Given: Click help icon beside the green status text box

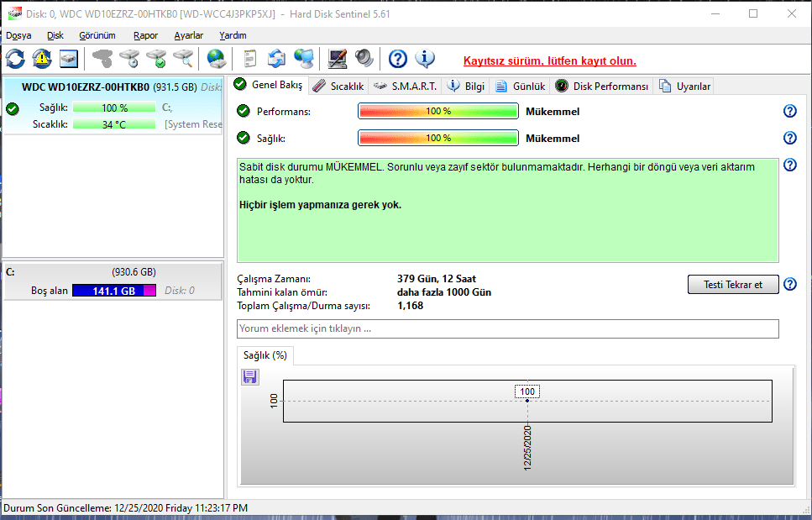Looking at the screenshot, I should point(789,165).
